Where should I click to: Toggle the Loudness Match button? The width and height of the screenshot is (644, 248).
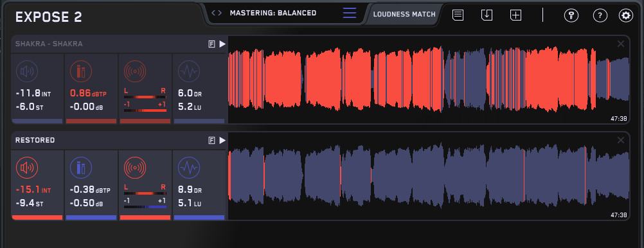[404, 14]
